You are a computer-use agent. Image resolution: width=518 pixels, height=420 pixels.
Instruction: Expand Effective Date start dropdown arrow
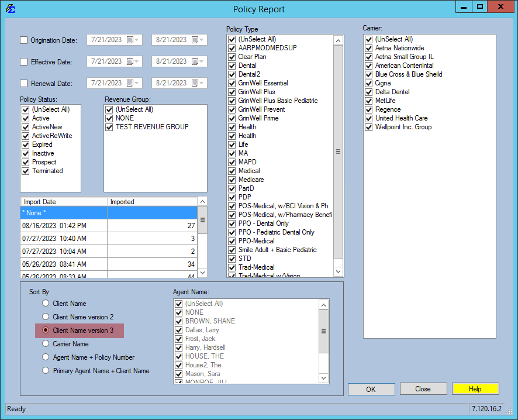click(137, 61)
